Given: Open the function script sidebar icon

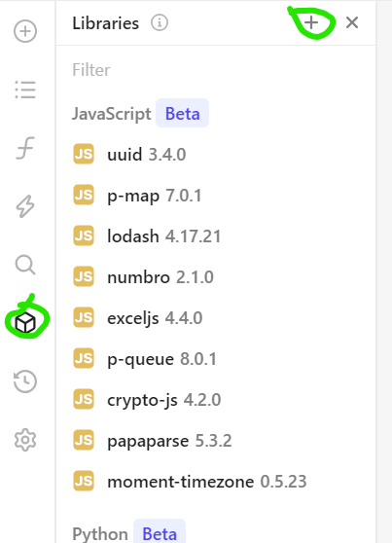Looking at the screenshot, I should (x=25, y=148).
